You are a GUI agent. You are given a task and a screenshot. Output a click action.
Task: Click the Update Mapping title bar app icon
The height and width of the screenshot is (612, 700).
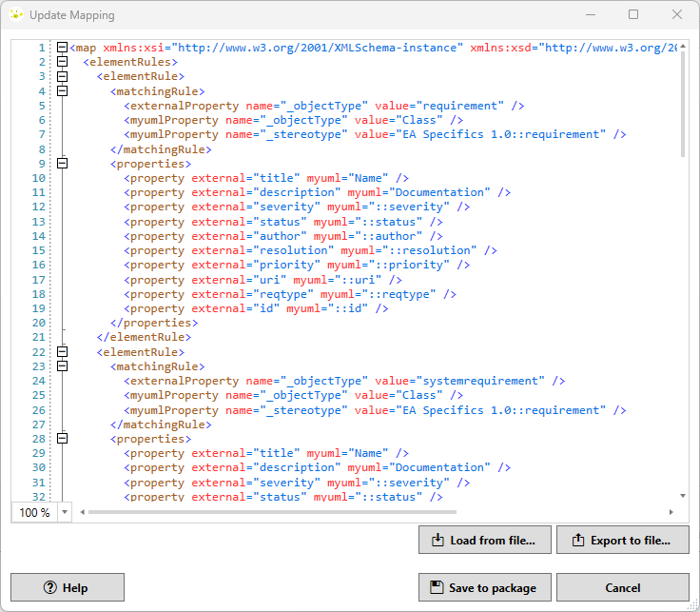tap(16, 15)
